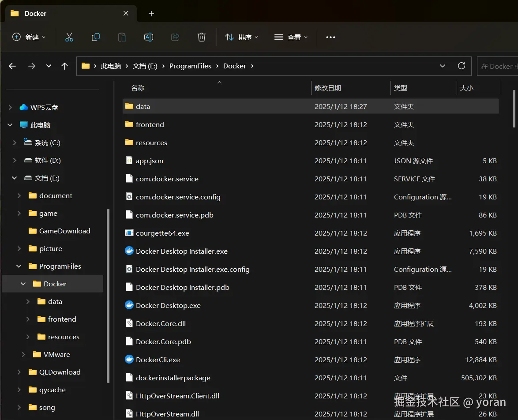Click the search box for Docker folder
This screenshot has height=420, width=518.
(x=498, y=66)
